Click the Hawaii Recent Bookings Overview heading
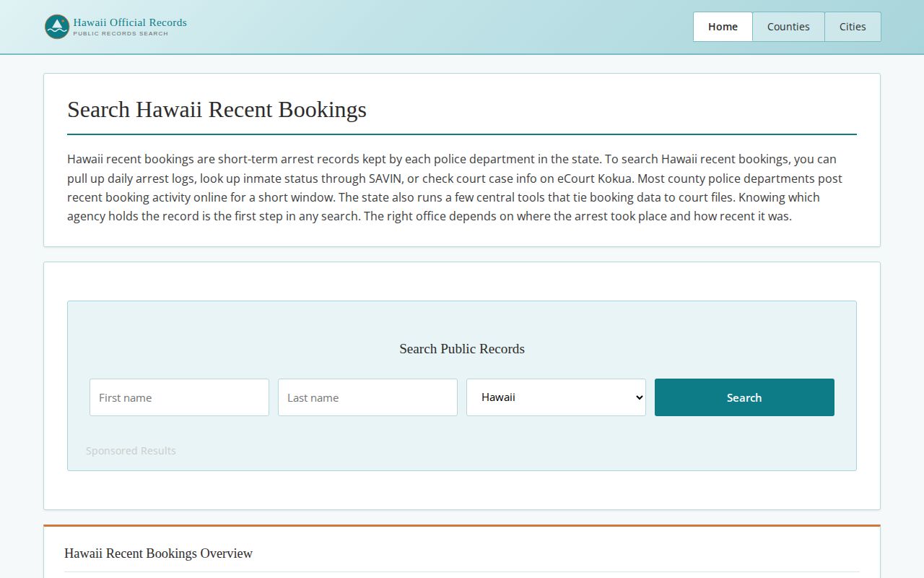Image resolution: width=924 pixels, height=578 pixels. tap(158, 553)
